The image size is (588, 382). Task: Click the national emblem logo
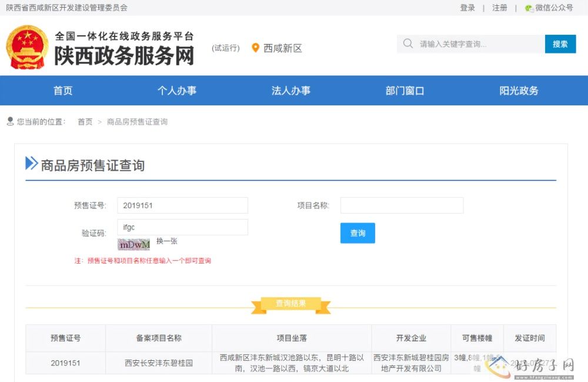coord(27,47)
